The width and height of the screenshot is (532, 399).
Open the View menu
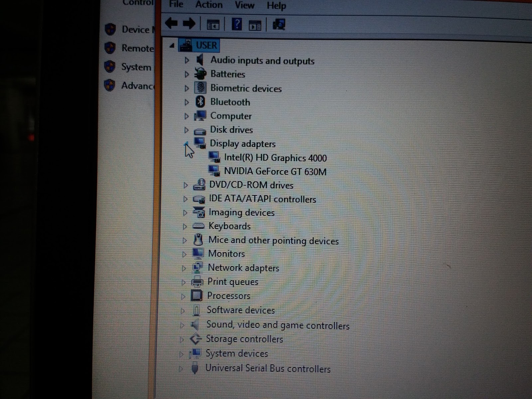click(x=244, y=5)
